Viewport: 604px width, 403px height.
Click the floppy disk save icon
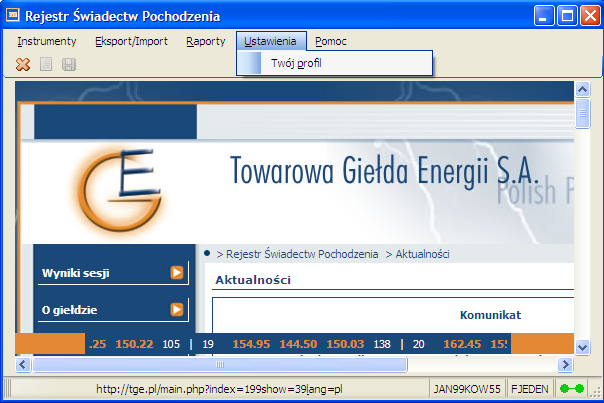point(69,64)
